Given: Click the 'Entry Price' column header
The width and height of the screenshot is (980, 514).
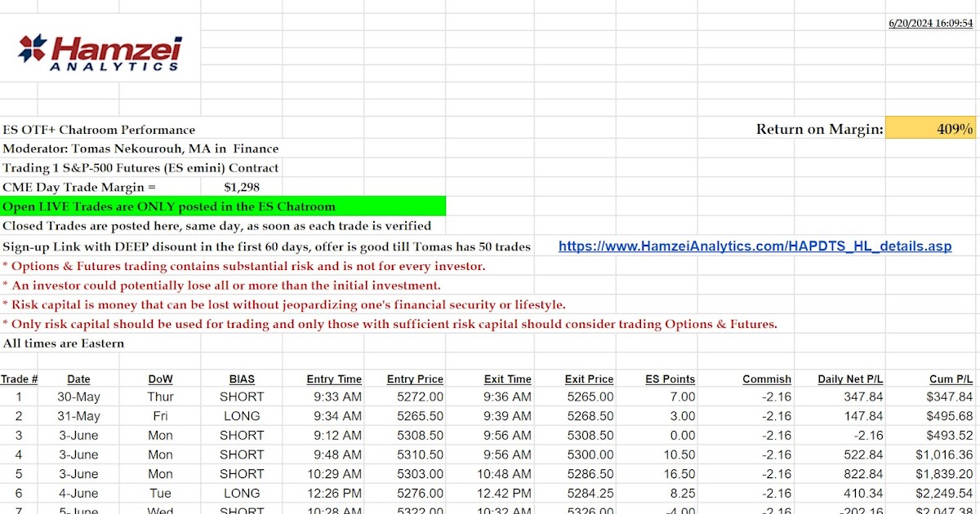Looking at the screenshot, I should [x=415, y=379].
